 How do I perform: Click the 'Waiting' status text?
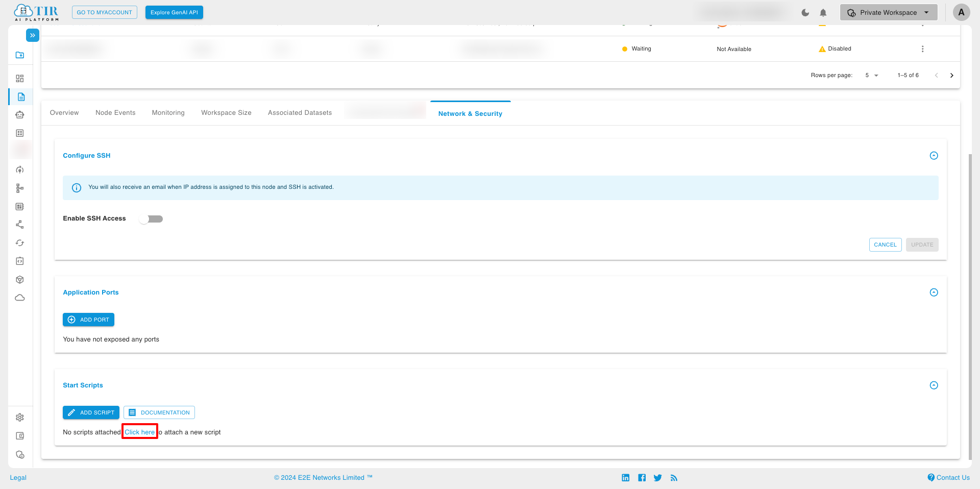(642, 49)
